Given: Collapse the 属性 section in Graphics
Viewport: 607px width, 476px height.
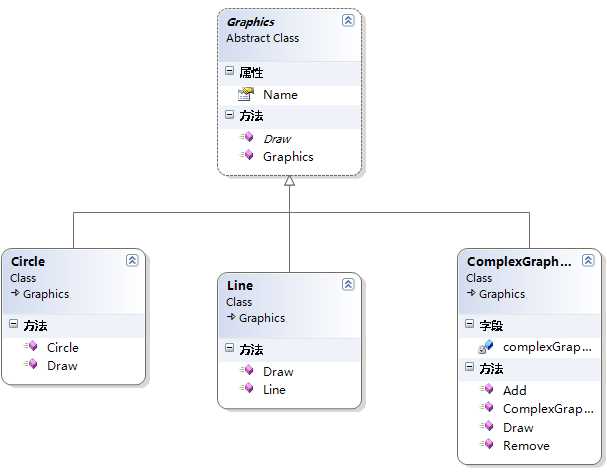Looking at the screenshot, I should coord(230,72).
